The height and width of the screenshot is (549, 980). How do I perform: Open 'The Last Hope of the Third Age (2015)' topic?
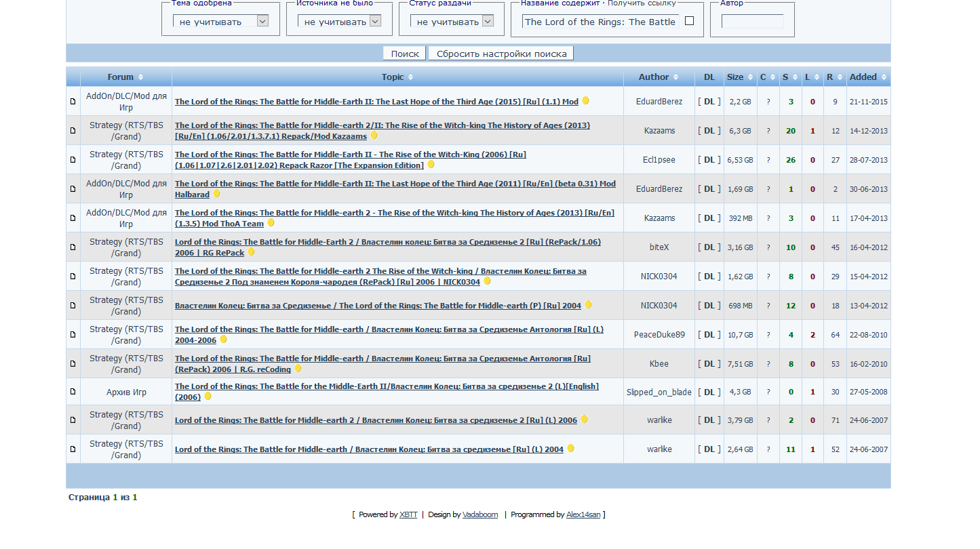[376, 102]
